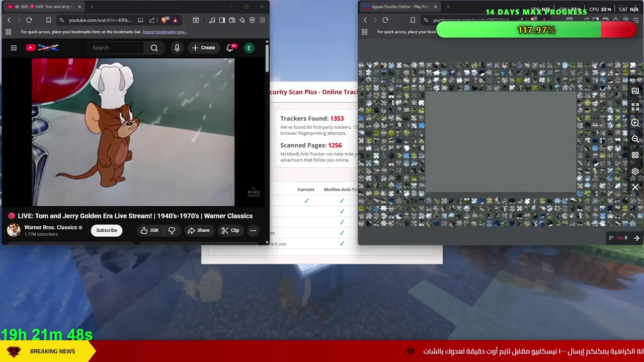Open the more actions three-dot menu under video
644x362 pixels.
(x=253, y=230)
